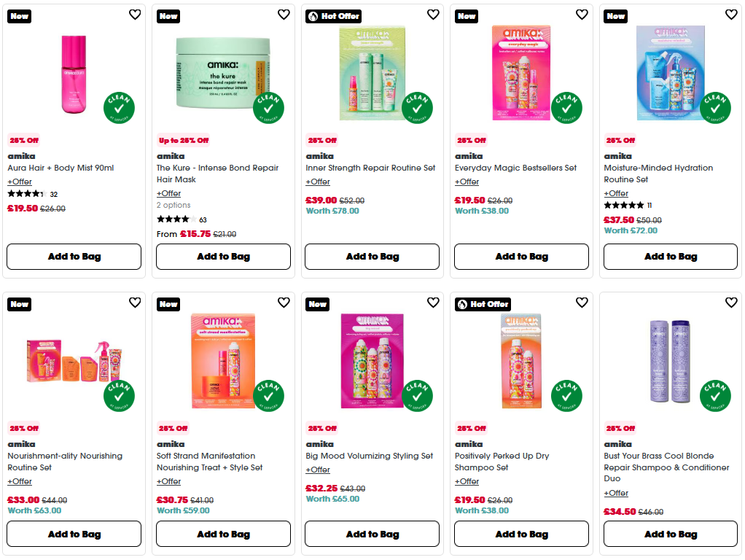Wishlist the Nourishment-ality Nourishing Routine Set
This screenshot has height=560, width=745.
(135, 303)
